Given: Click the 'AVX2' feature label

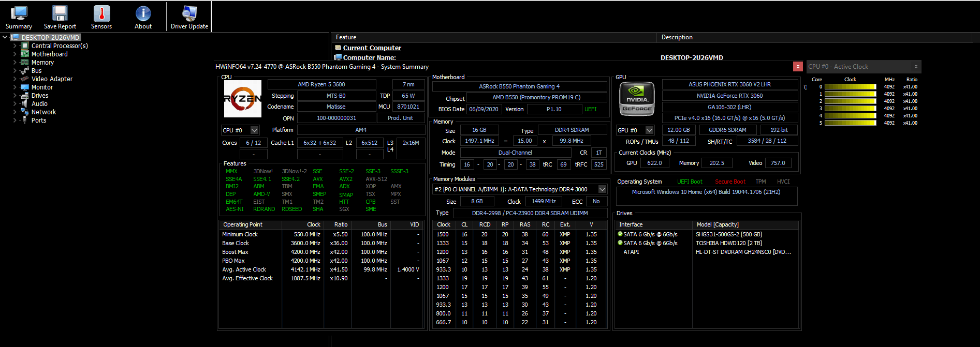Looking at the screenshot, I should coord(346,179).
